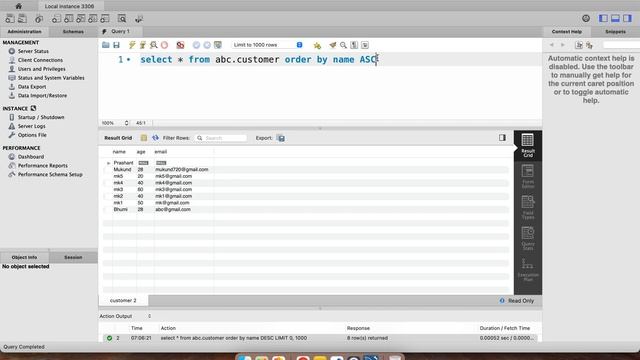640x360 pixels.
Task: Toggle the right sidebar visibility
Action: pyautogui.click(x=627, y=18)
